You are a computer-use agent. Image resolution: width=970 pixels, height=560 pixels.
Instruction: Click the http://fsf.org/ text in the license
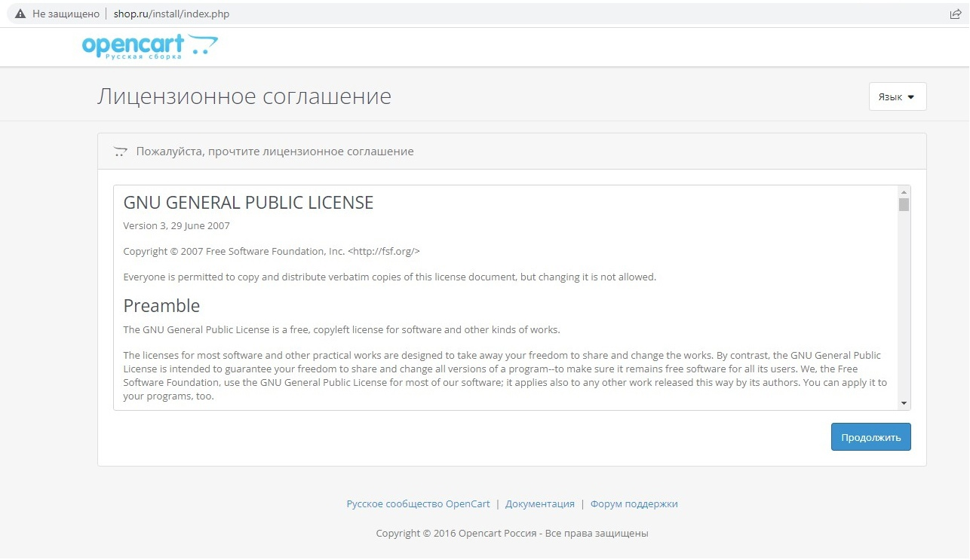coord(384,251)
